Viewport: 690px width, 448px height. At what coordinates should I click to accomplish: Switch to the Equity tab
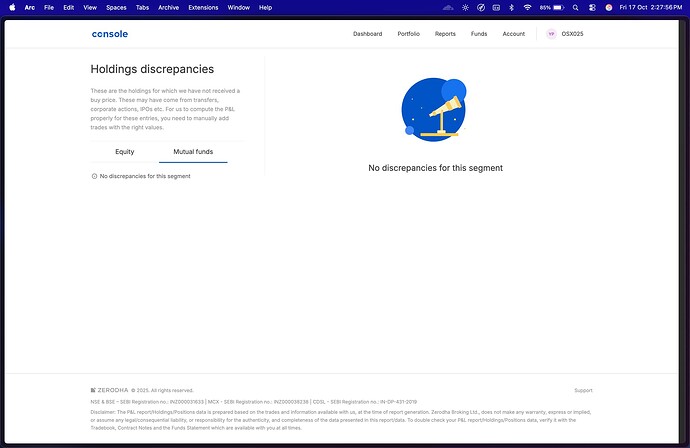(x=125, y=152)
